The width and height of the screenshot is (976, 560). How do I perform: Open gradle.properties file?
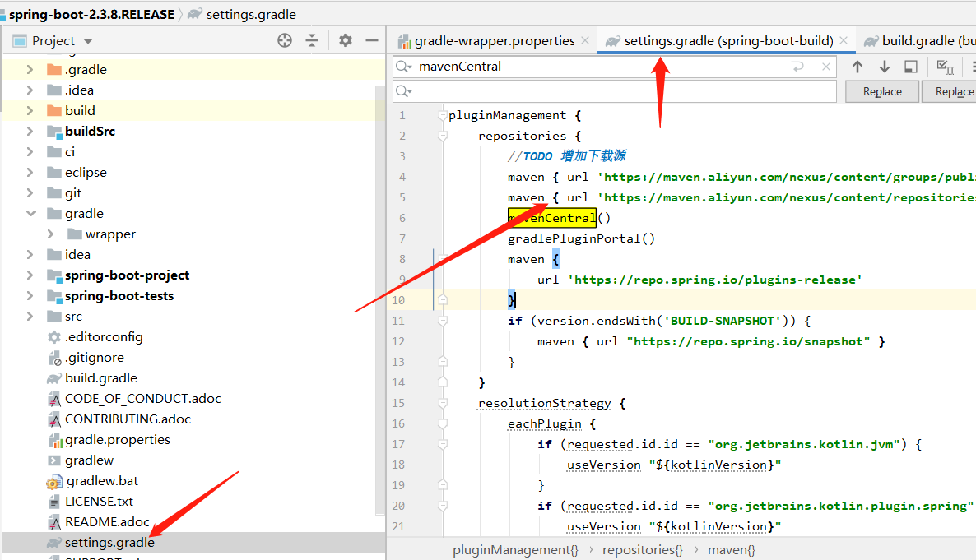[x=117, y=439]
